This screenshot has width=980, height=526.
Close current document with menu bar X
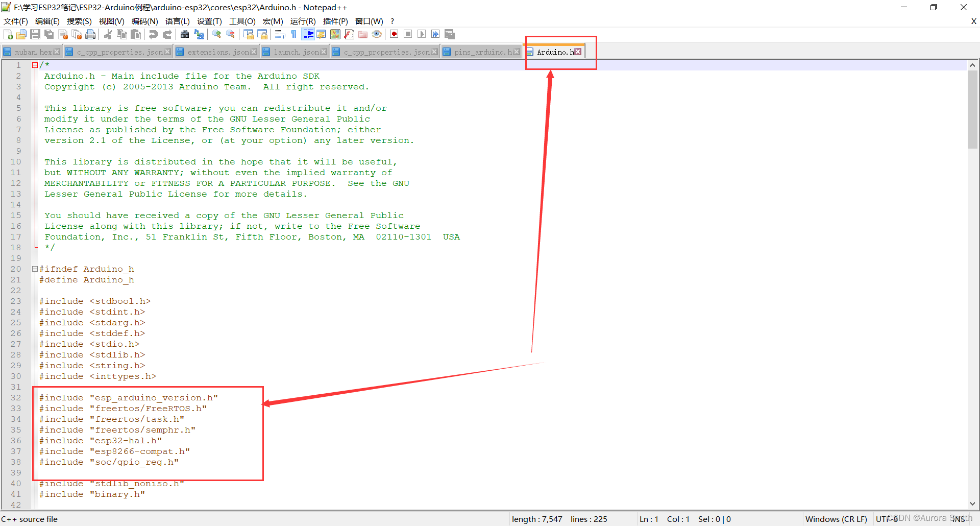click(x=973, y=21)
